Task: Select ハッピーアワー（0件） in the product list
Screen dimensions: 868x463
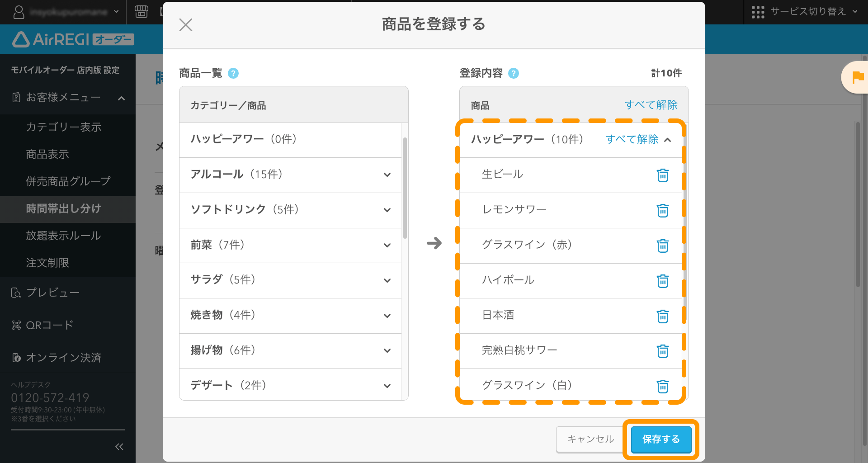Action: (290, 140)
